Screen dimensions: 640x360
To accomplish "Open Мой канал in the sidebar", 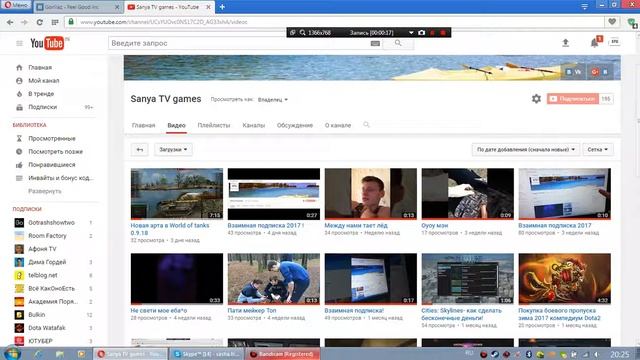I will pyautogui.click(x=44, y=80).
